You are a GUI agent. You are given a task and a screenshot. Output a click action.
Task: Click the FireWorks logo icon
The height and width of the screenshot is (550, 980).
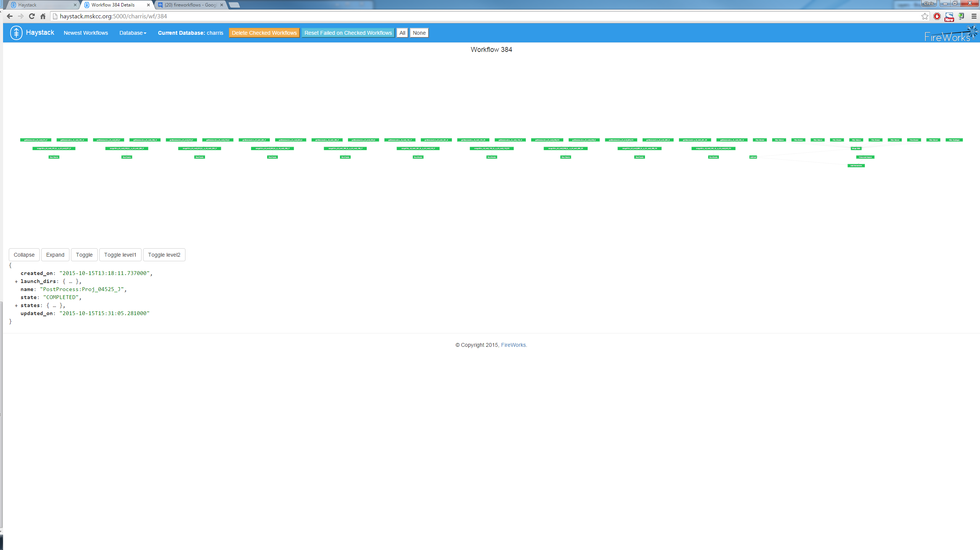(970, 32)
